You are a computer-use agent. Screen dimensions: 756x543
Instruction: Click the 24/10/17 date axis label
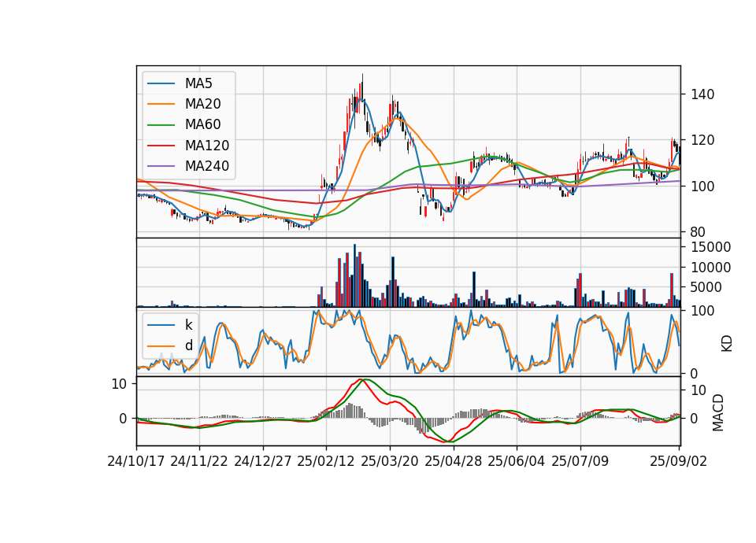coord(136,461)
